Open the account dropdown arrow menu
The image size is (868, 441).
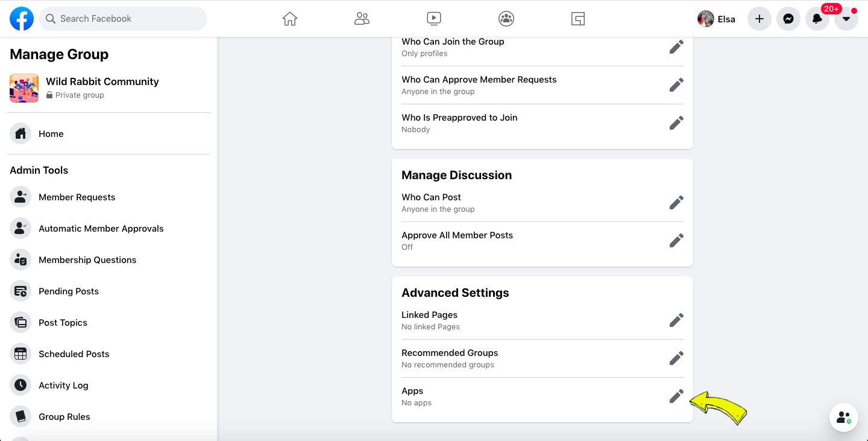click(846, 19)
